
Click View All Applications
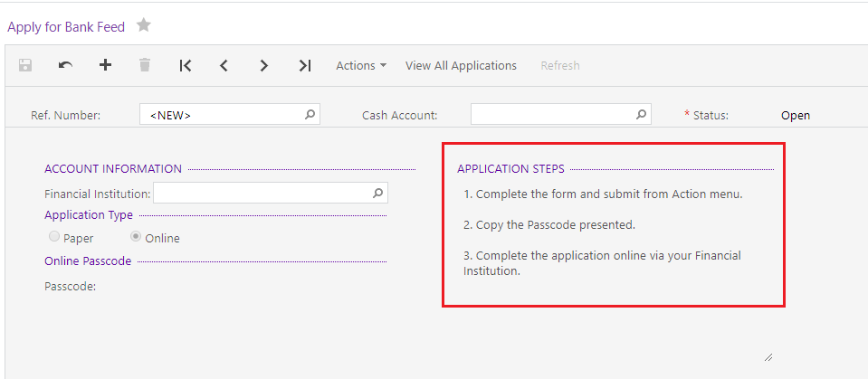pos(461,66)
